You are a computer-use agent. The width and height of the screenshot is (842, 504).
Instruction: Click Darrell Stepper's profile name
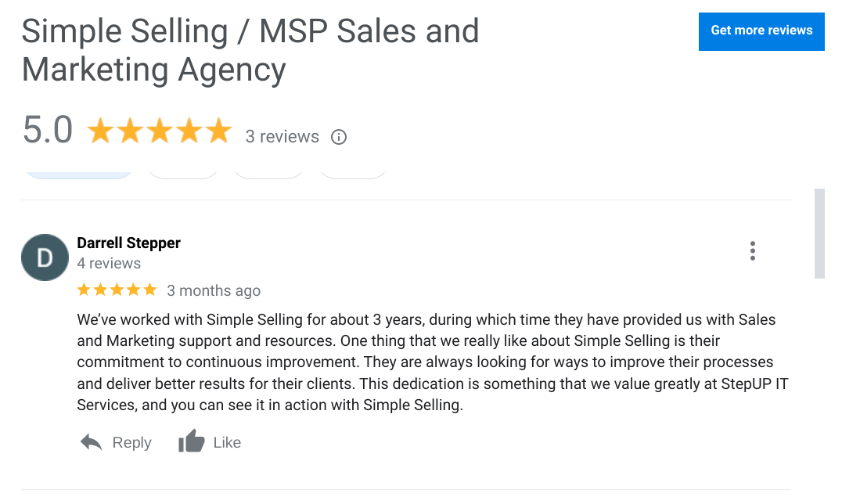[x=128, y=243]
